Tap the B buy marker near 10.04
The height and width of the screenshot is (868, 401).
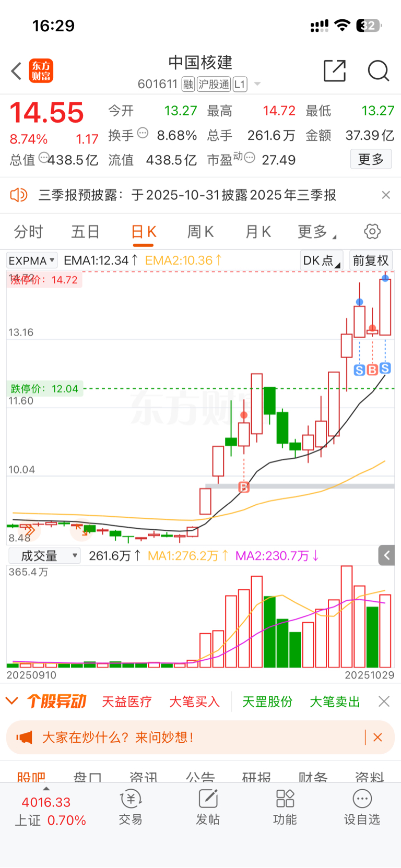tap(244, 487)
